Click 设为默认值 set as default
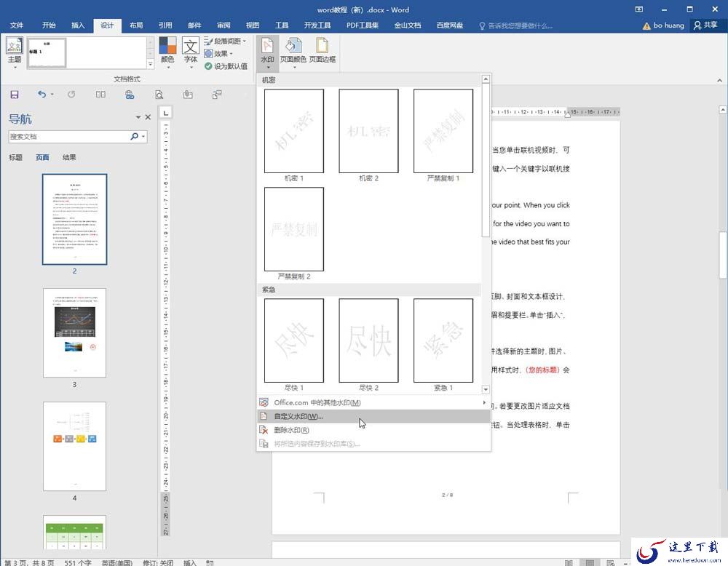This screenshot has height=566, width=728. (x=226, y=66)
